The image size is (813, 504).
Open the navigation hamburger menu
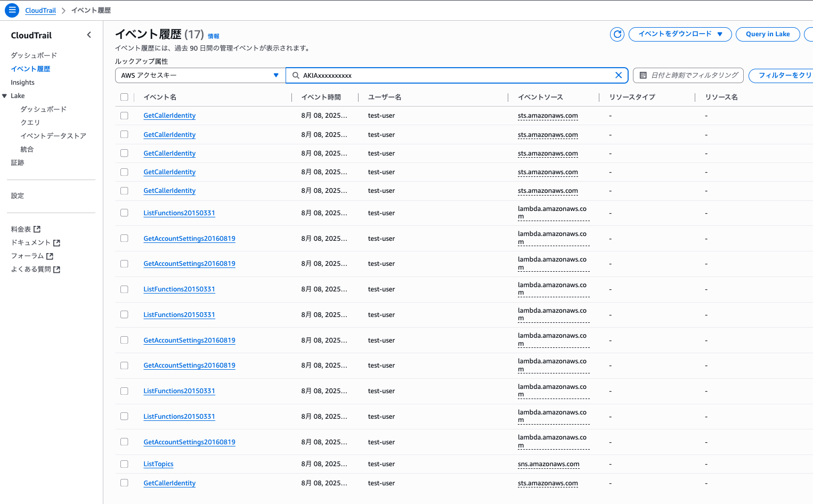12,10
